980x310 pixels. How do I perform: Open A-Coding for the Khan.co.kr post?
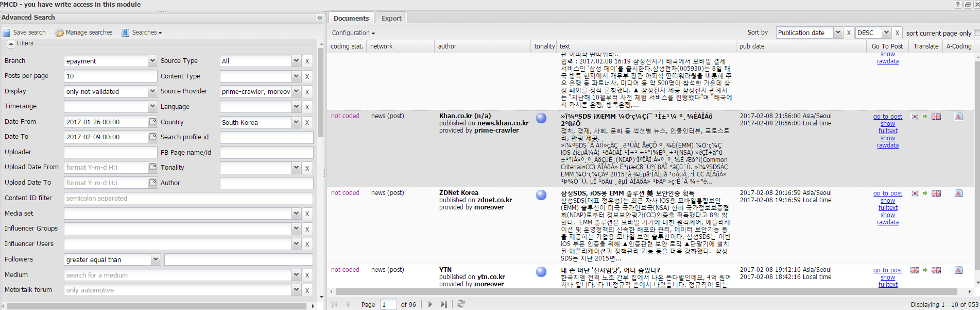[958, 117]
